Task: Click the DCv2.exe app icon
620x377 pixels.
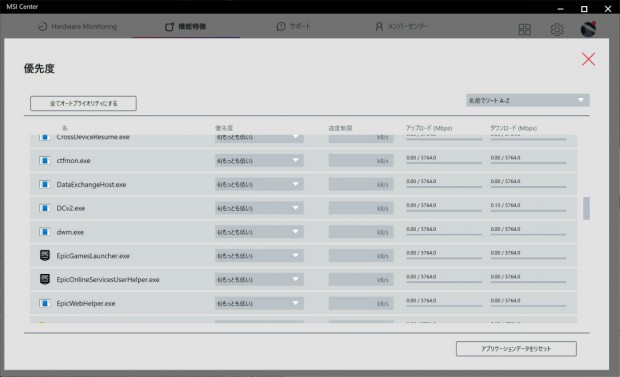Action: [45, 208]
